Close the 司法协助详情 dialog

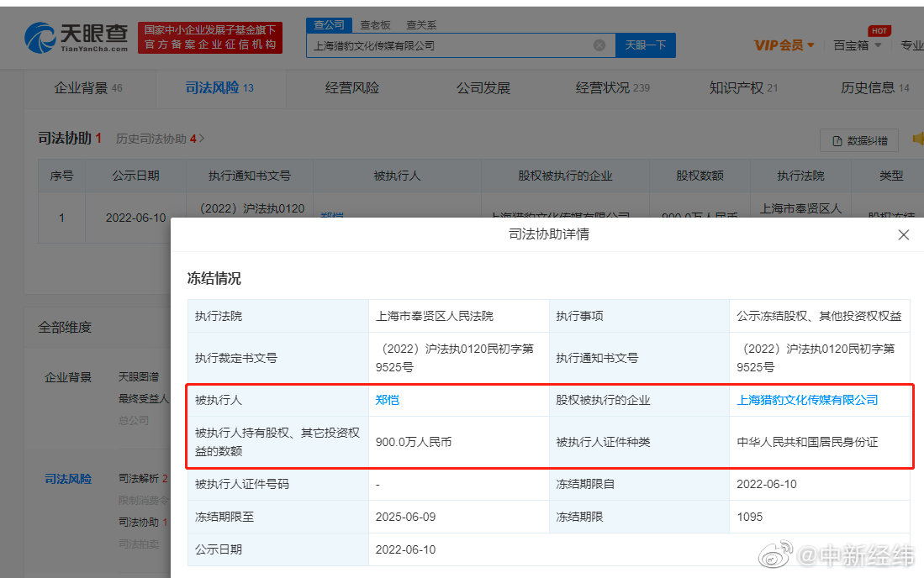pos(903,235)
